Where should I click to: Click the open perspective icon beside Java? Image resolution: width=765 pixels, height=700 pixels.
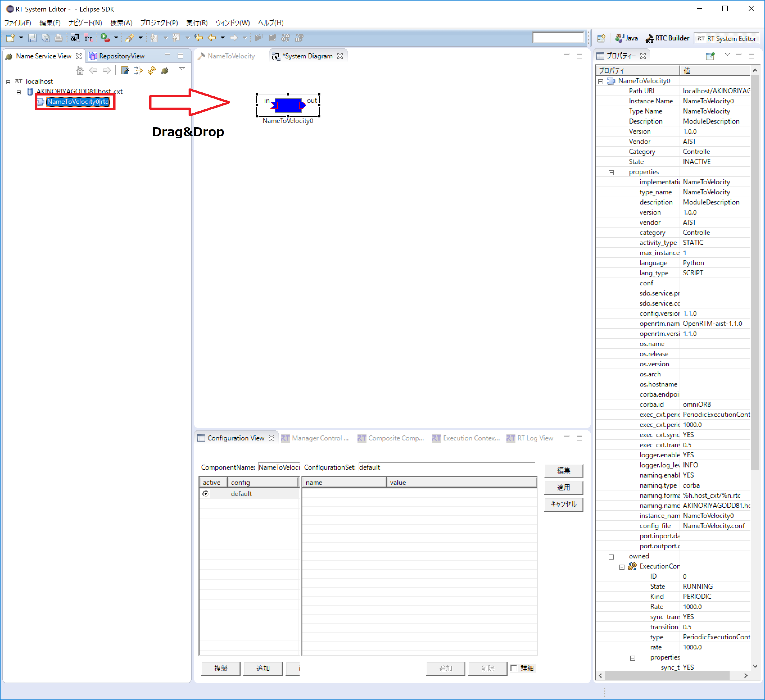click(601, 38)
